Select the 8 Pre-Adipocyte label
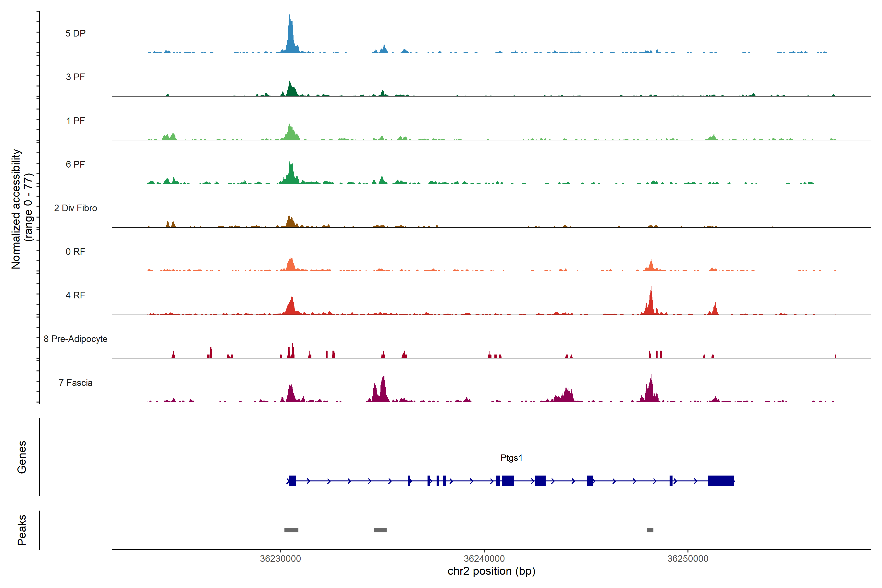The width and height of the screenshot is (882, 588). [75, 339]
